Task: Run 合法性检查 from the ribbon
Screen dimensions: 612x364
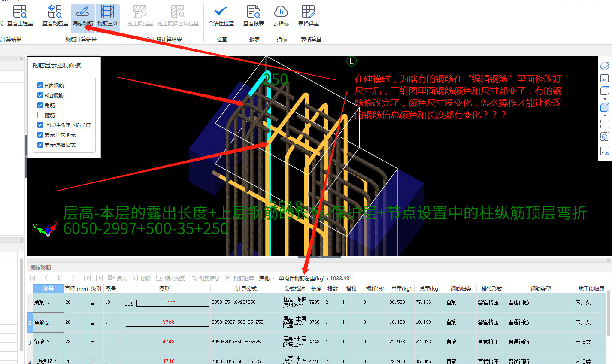Action: [221, 15]
